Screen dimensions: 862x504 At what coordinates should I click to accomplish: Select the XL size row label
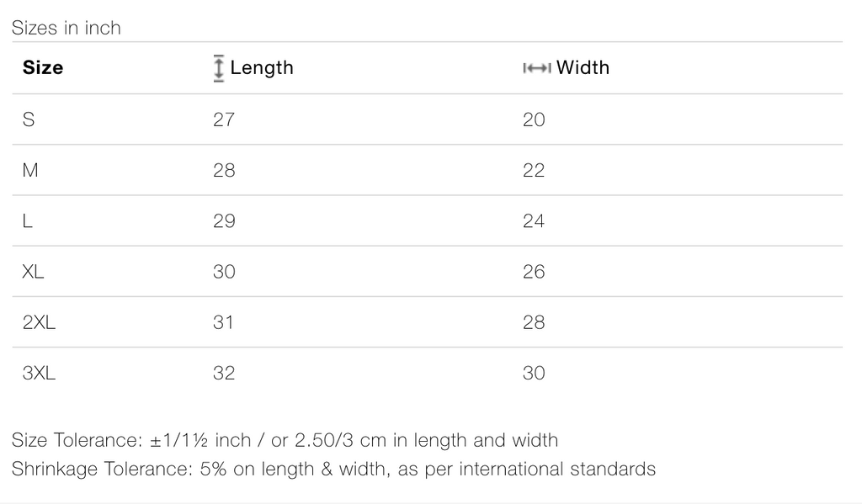click(34, 272)
